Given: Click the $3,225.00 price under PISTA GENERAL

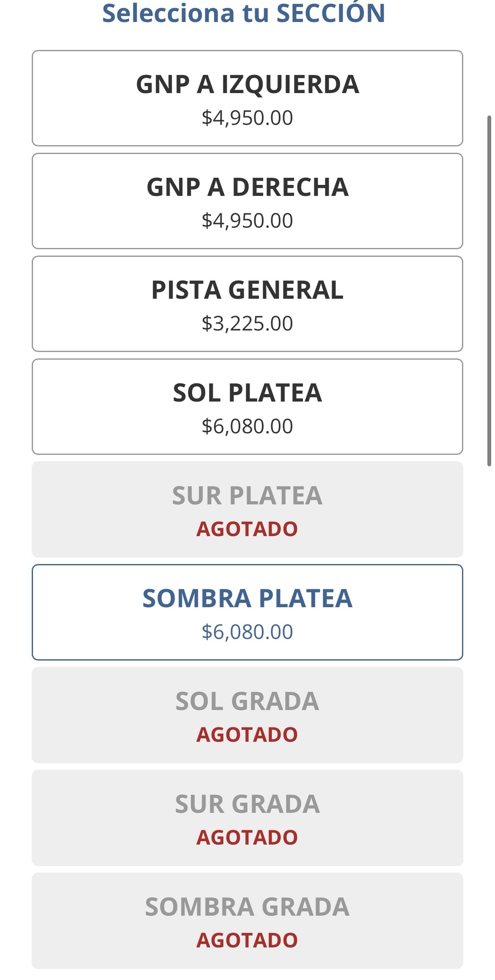Looking at the screenshot, I should tap(247, 324).
